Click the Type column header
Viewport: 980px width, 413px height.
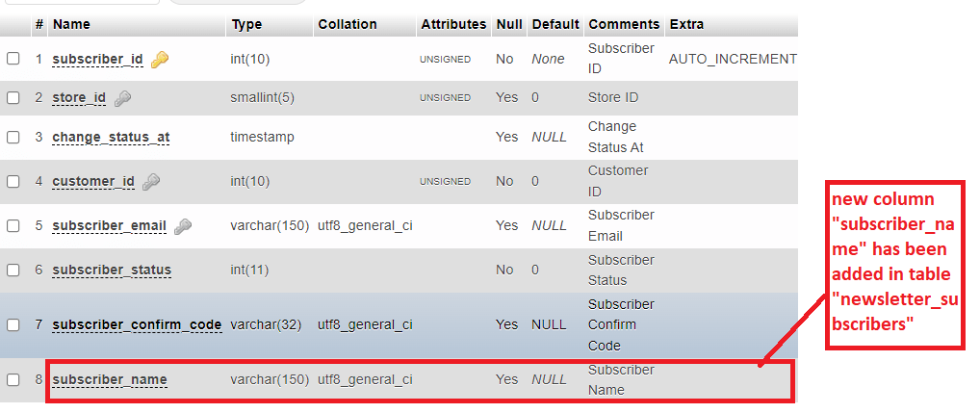coord(246,24)
